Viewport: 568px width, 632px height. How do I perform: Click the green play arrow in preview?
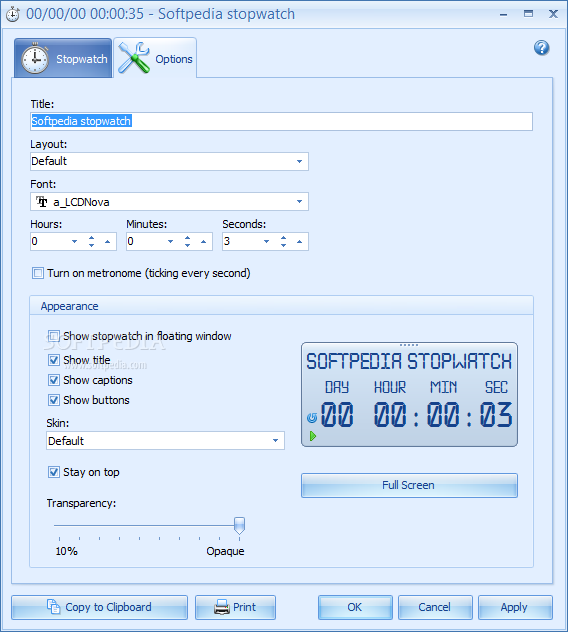click(313, 436)
